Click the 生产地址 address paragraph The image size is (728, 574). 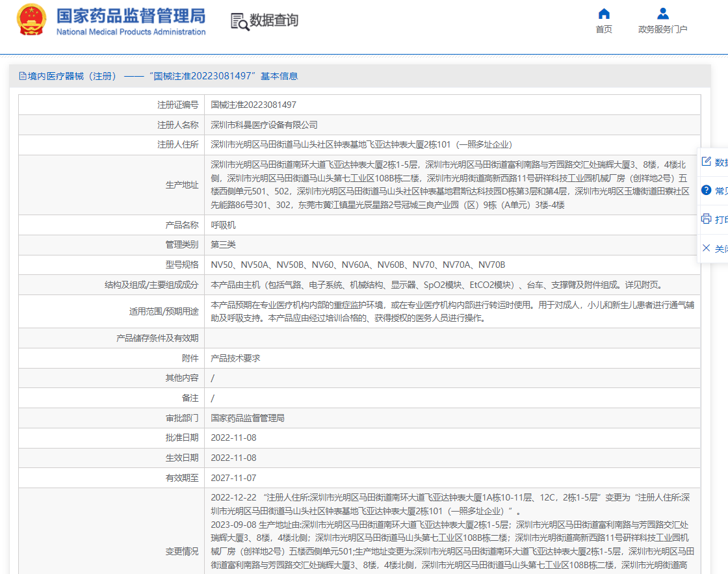(x=449, y=185)
